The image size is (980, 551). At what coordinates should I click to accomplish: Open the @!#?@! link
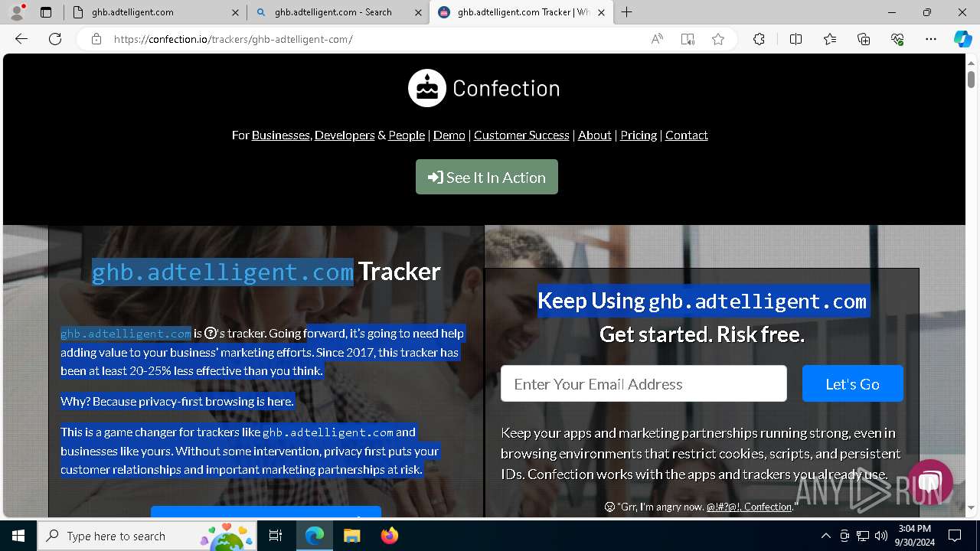point(723,507)
